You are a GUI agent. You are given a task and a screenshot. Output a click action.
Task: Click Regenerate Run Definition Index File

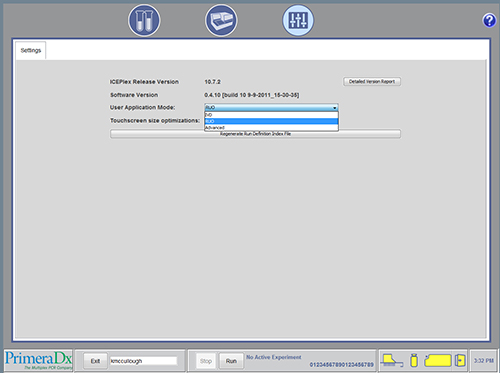tap(255, 134)
